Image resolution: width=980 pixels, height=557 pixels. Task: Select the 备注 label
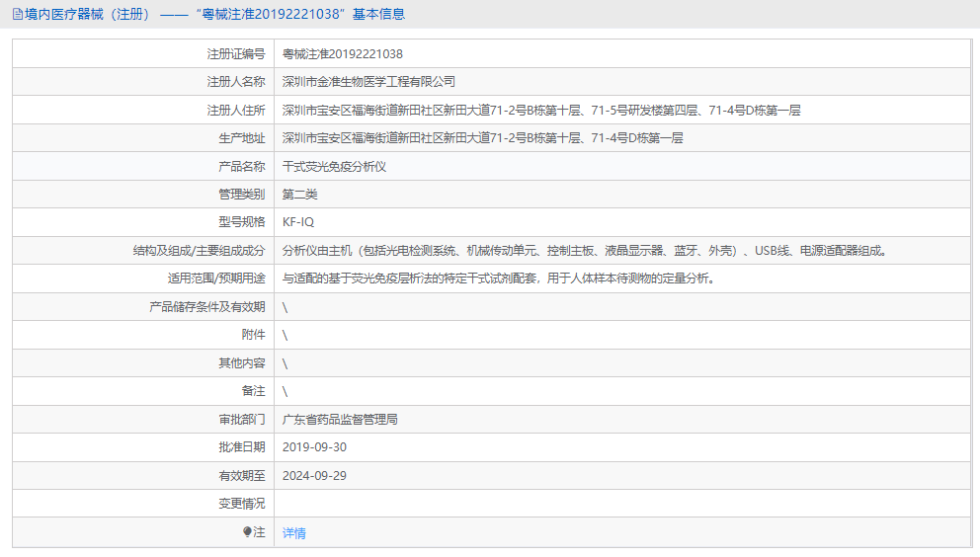(x=254, y=391)
